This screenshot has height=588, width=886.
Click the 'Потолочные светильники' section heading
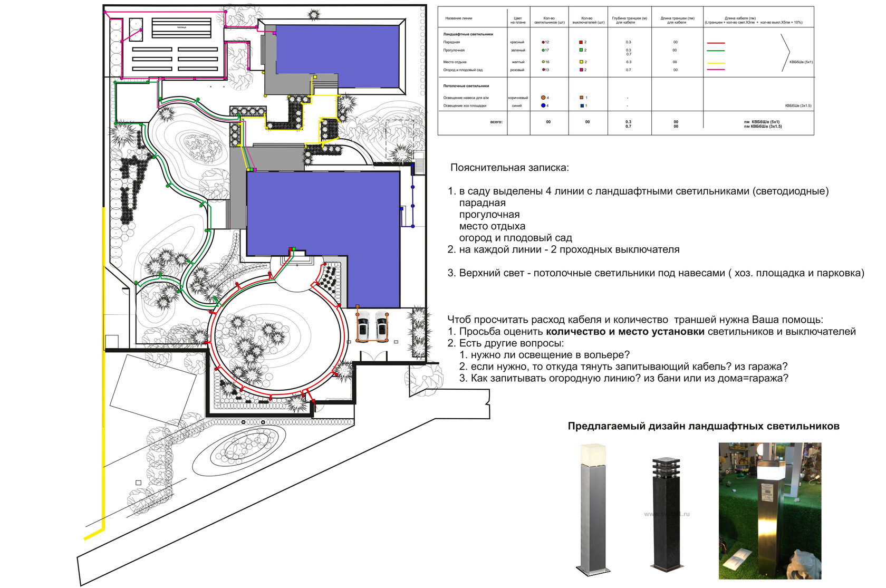[466, 86]
